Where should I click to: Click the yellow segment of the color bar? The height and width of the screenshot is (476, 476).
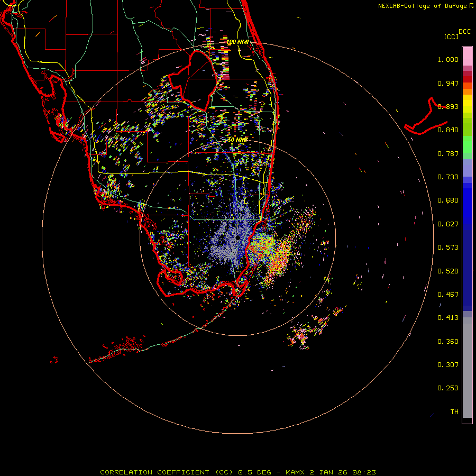[x=467, y=104]
